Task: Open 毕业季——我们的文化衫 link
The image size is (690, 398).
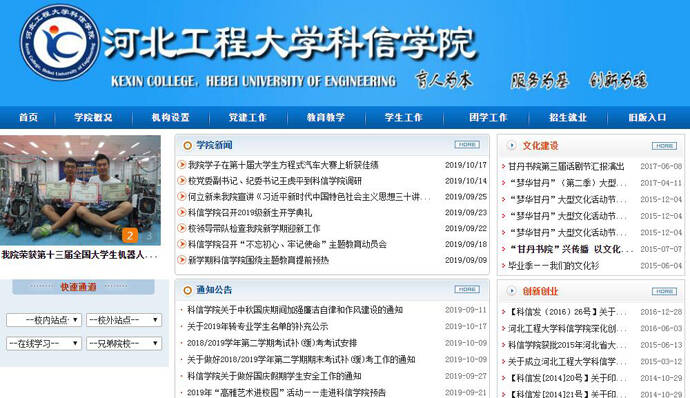Action: pyautogui.click(x=554, y=265)
